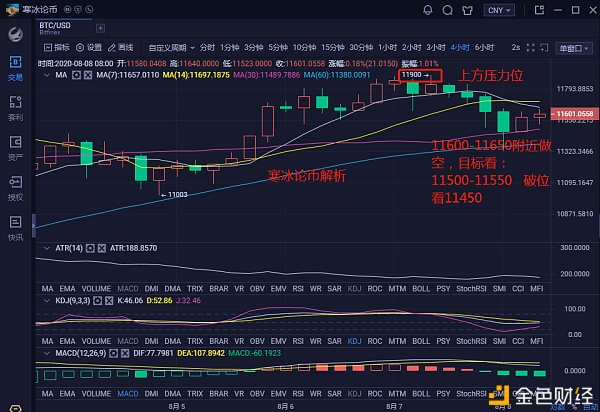This screenshot has width=600, height=412.
Task: Click current price tag 11601.0558 on axis
Action: (574, 114)
